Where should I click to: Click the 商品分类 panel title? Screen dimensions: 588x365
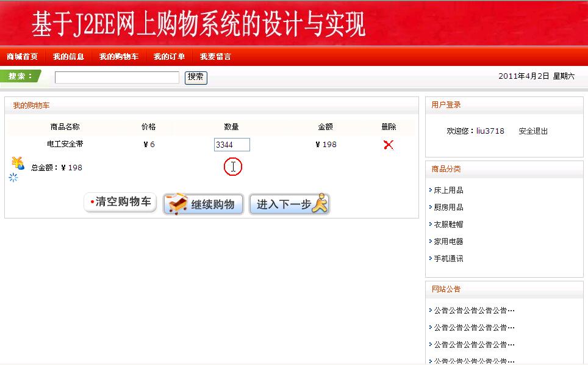click(x=446, y=169)
